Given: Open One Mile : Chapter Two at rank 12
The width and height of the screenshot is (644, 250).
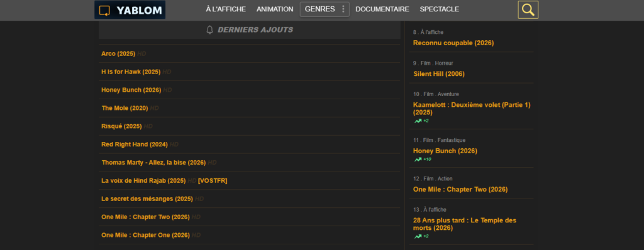Looking at the screenshot, I should point(460,190).
